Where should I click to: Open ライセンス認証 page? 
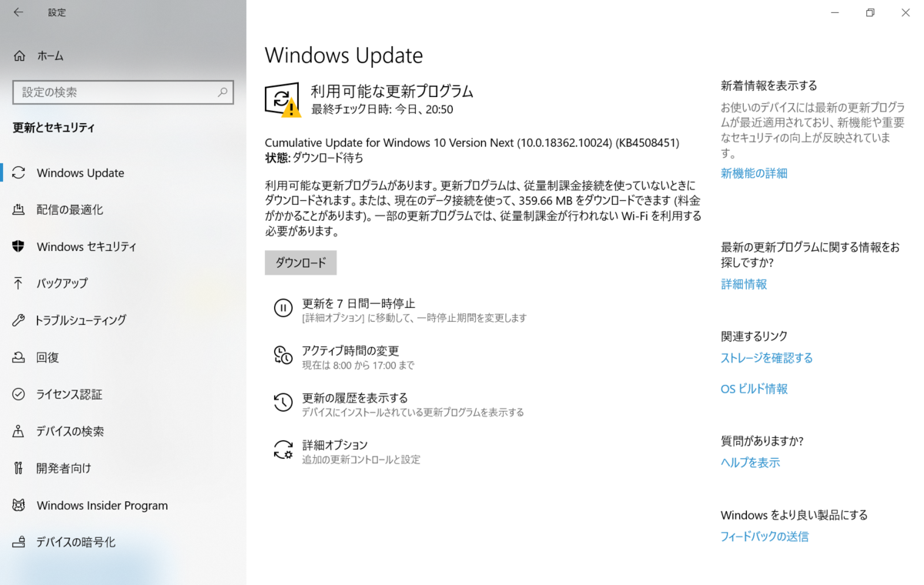tap(69, 394)
